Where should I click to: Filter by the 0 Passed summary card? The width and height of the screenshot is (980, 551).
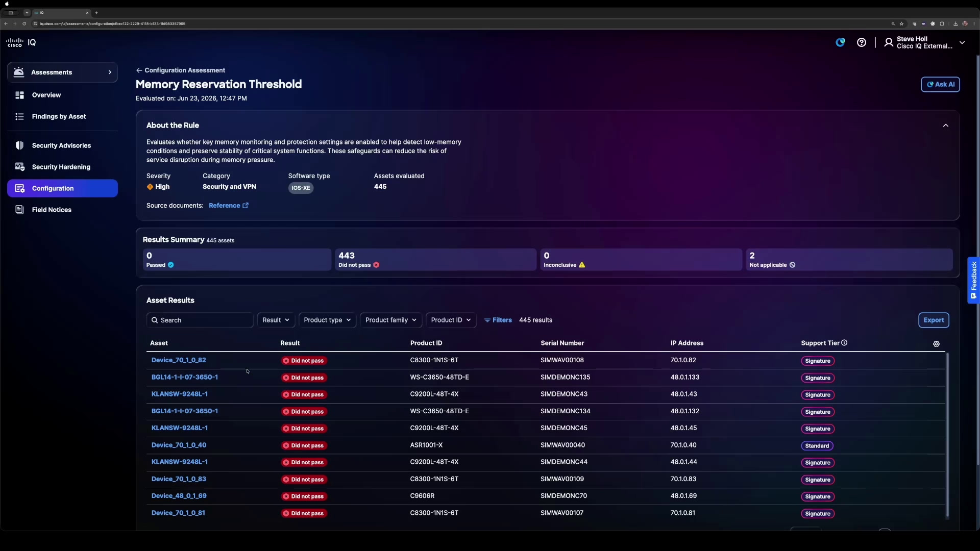pyautogui.click(x=237, y=260)
